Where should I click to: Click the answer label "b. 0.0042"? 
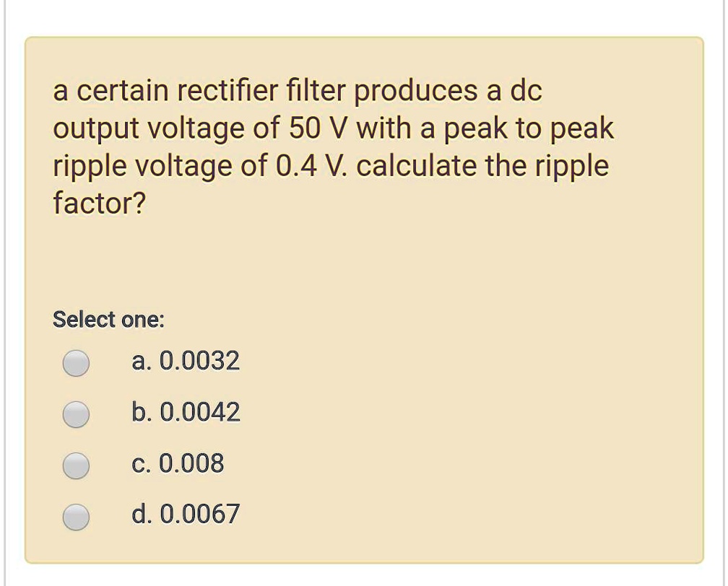coord(186,412)
